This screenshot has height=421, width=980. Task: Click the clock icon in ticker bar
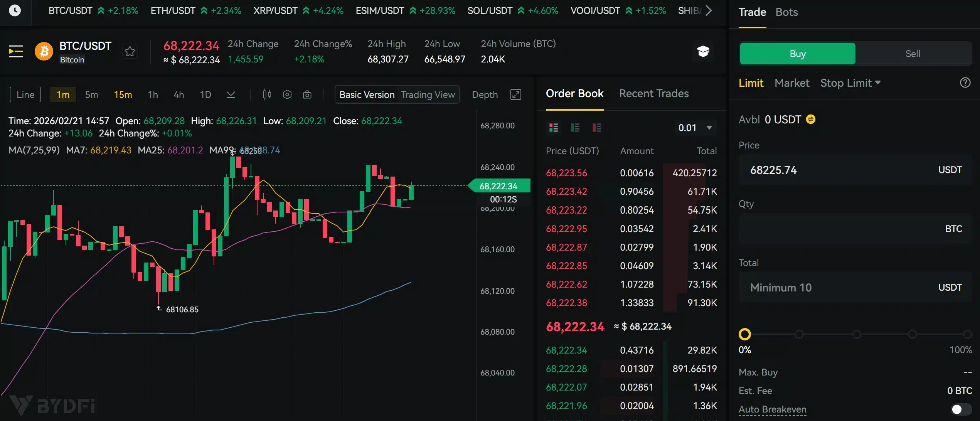pyautogui.click(x=15, y=10)
